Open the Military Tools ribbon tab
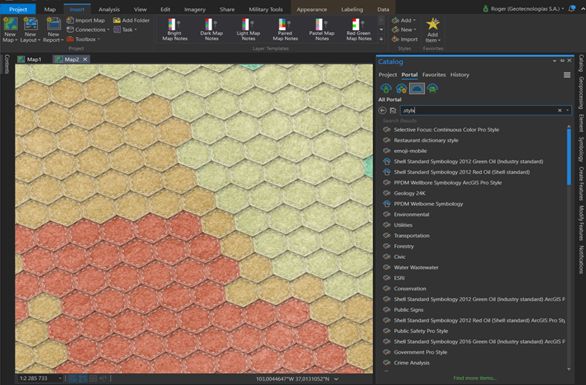This screenshot has width=586, height=385. click(266, 9)
